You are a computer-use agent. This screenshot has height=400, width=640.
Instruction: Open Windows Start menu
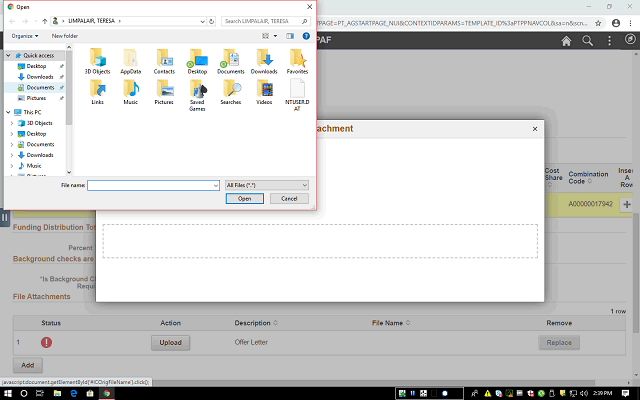point(7,393)
